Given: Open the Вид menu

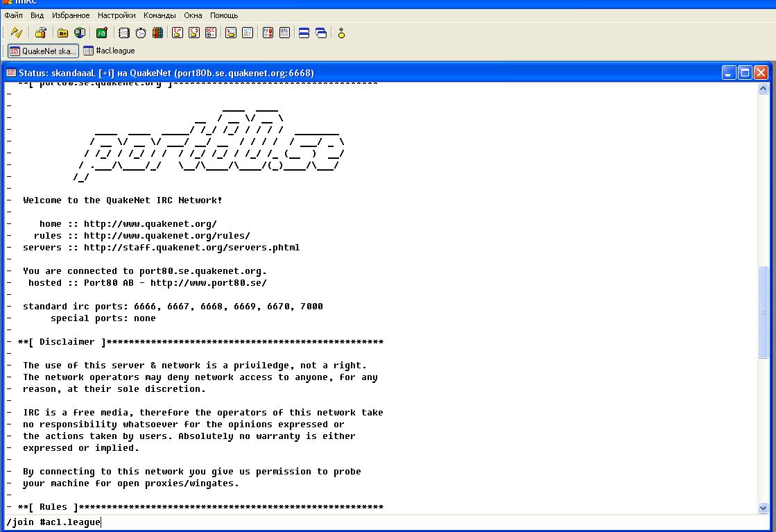Looking at the screenshot, I should [37, 15].
